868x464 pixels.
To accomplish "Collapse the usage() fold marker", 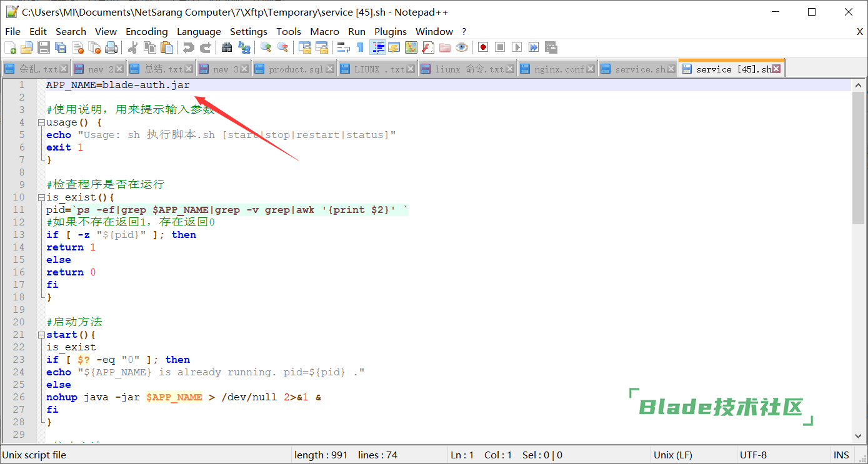I will 41,122.
